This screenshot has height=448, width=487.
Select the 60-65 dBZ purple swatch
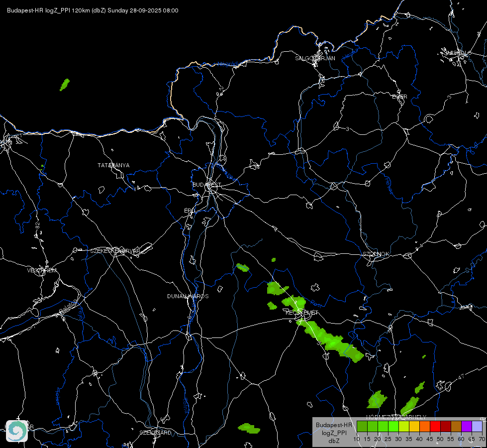point(466,426)
